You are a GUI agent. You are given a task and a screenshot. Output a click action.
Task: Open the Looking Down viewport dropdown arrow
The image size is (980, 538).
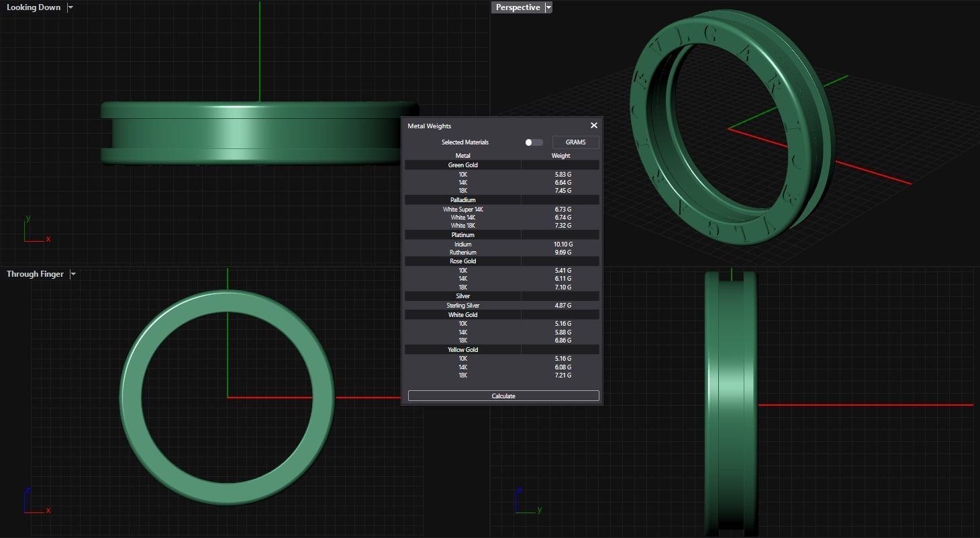coord(70,7)
